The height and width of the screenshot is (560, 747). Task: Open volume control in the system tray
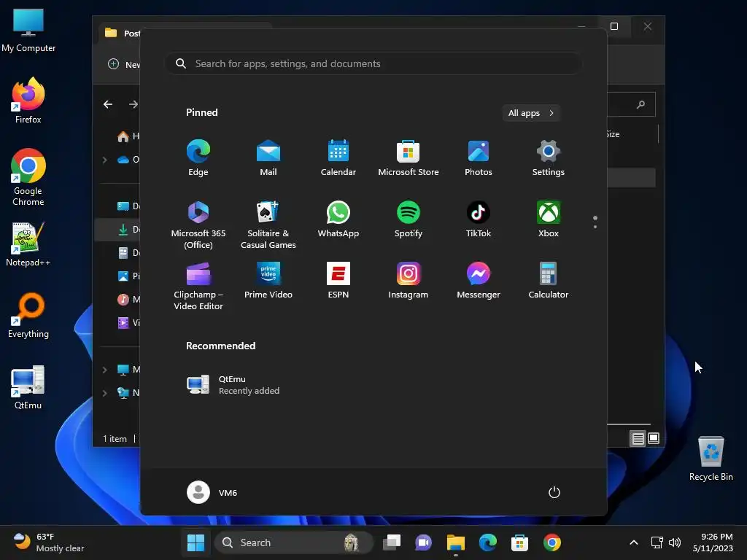point(675,542)
